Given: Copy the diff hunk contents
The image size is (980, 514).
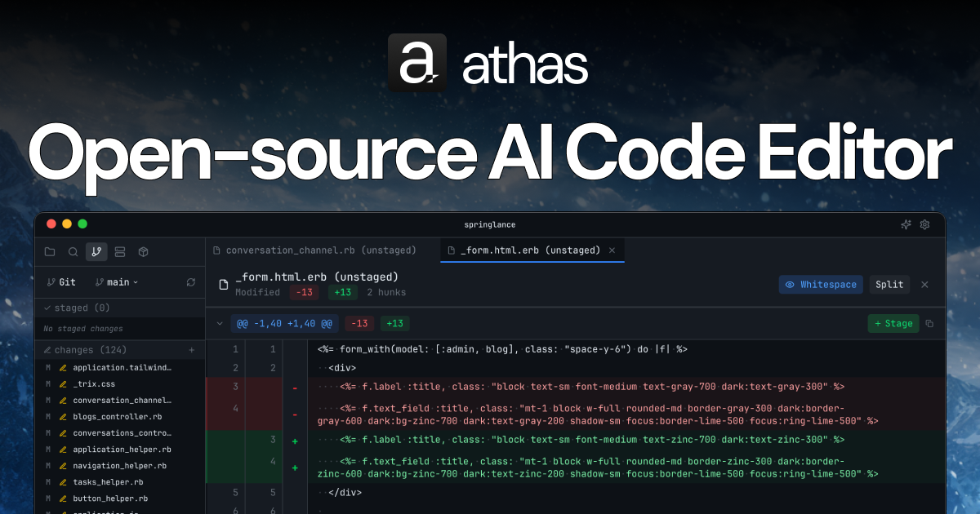Looking at the screenshot, I should click(929, 323).
